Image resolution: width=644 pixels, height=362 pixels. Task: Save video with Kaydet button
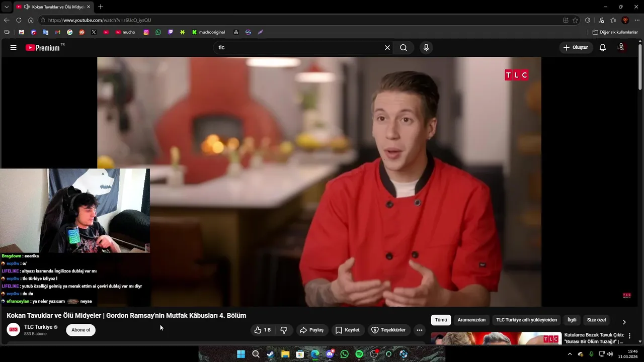[x=347, y=330]
